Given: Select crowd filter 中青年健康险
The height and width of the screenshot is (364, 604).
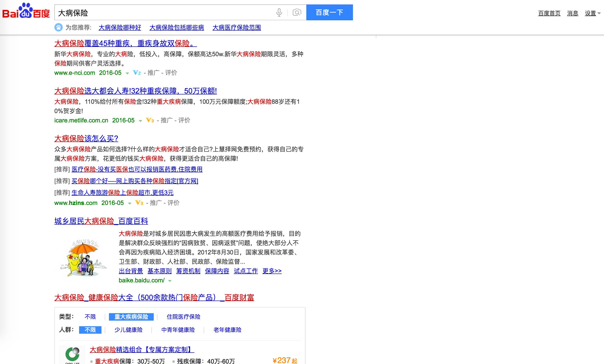Looking at the screenshot, I should point(178,330).
